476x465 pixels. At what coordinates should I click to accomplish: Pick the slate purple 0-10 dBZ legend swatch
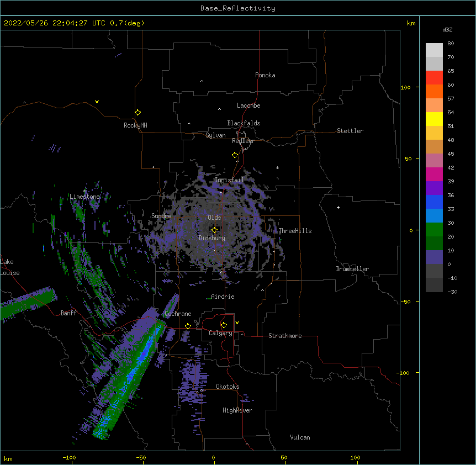click(434, 257)
